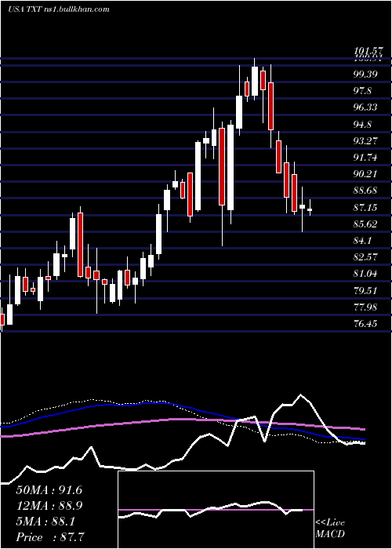Click the 85.62 price axis label
This screenshot has width=392, height=549.
click(365, 224)
